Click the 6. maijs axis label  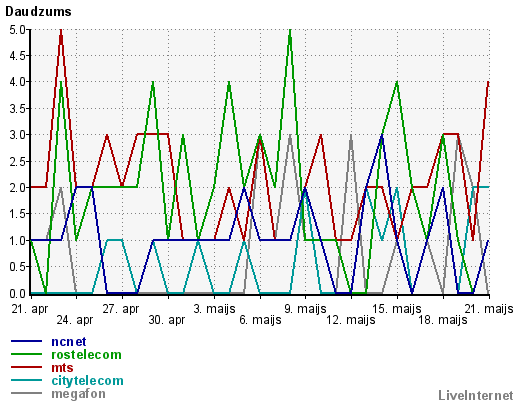pyautogui.click(x=260, y=320)
